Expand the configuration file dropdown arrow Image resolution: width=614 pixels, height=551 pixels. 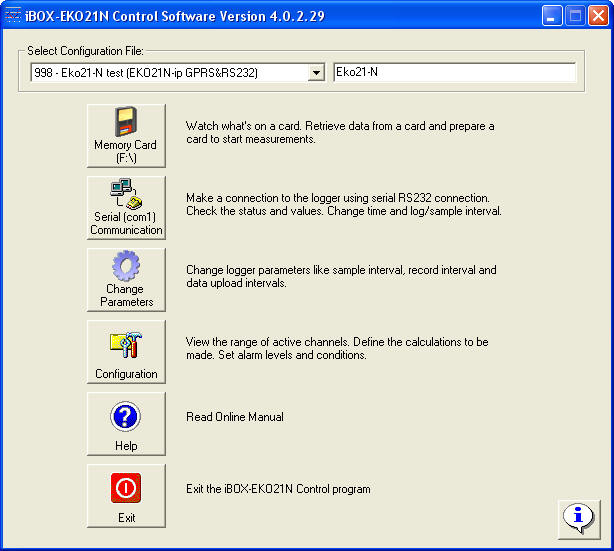tap(316, 72)
